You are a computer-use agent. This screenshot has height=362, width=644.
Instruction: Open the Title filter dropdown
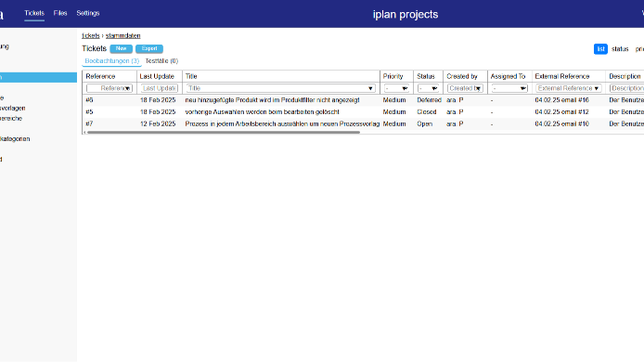(281, 88)
